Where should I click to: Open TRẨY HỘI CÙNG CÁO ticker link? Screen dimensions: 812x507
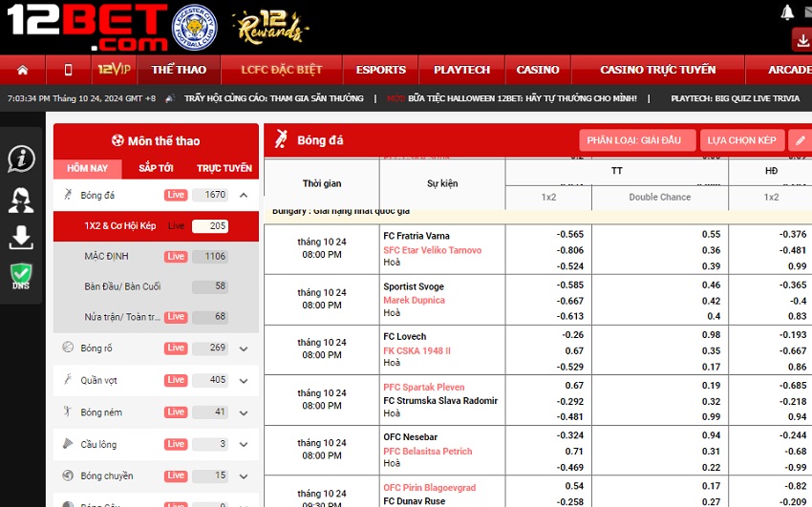coord(274,98)
